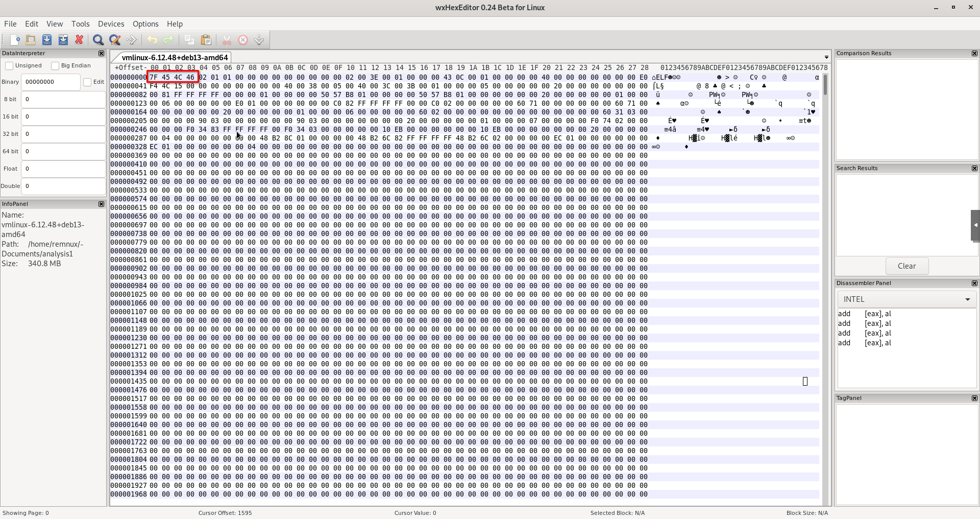Screen dimensions: 980x519
Task: Click the +Offset- column header
Action: (131, 67)
